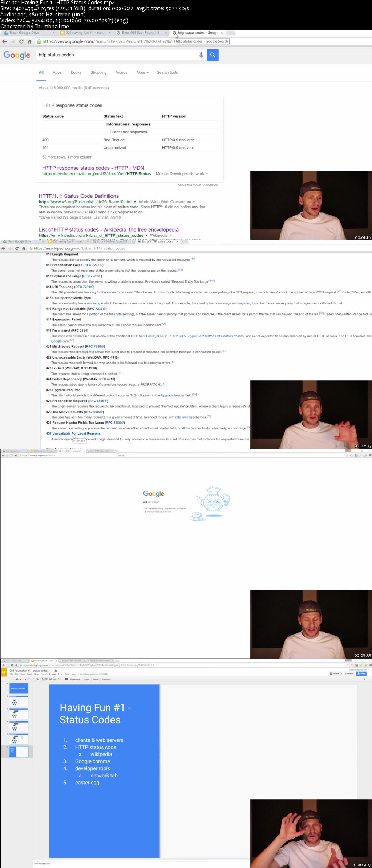The width and height of the screenshot is (372, 868).
Task: Expand the caret next to the en.wikipedia.org result URL
Action: click(146, 235)
